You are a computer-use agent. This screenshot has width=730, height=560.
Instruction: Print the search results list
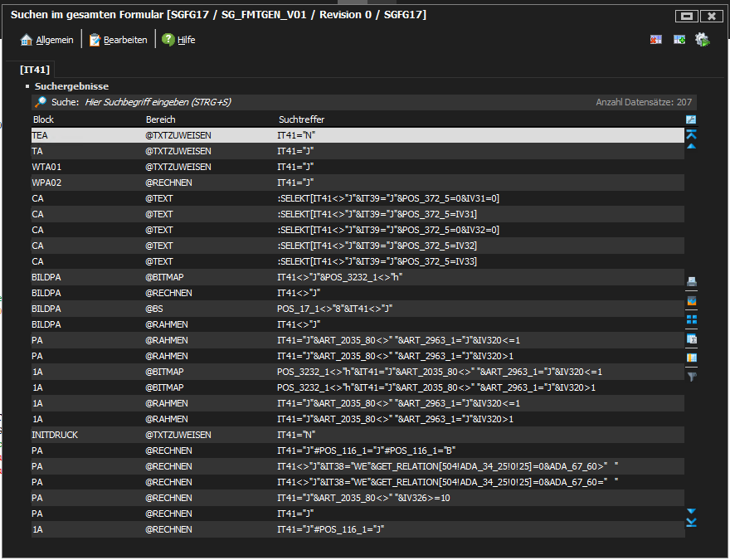(x=691, y=280)
